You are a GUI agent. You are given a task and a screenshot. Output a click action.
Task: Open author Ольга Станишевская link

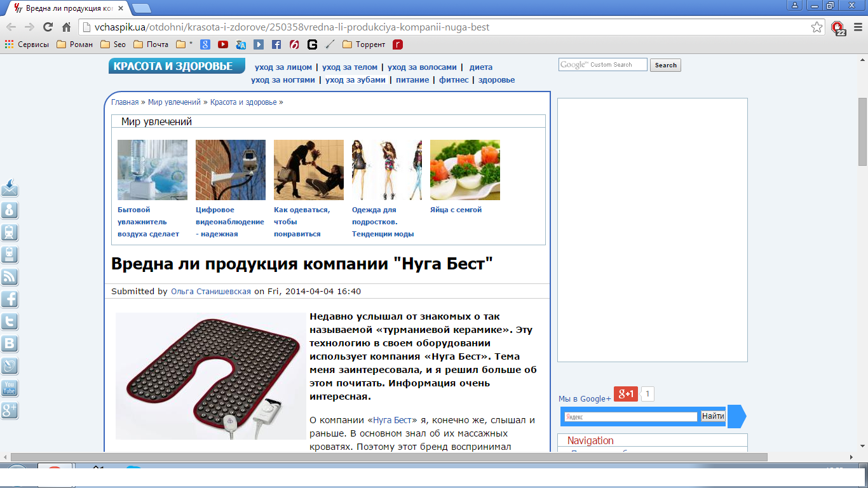(211, 291)
